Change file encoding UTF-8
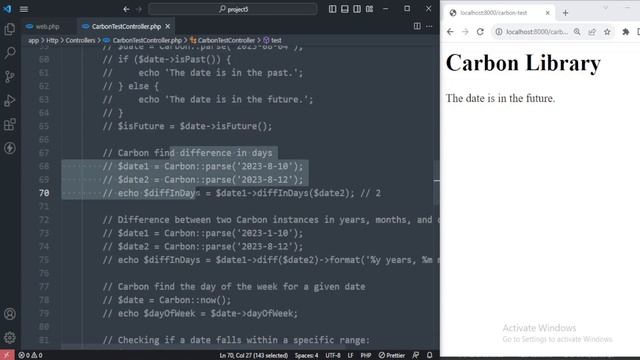This screenshot has width=640, height=360. click(x=333, y=355)
